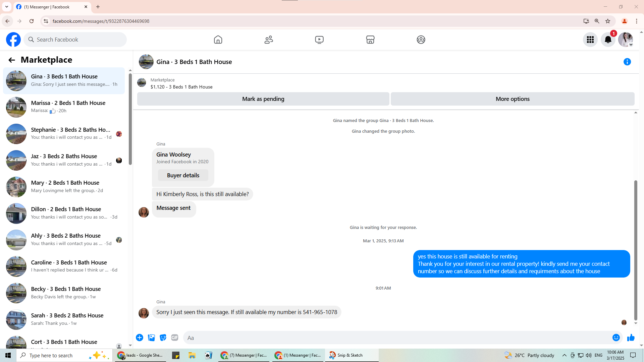Open Jaz · 3 Beds 2 Baths House chat
Image resolution: width=644 pixels, height=362 pixels.
(64, 160)
